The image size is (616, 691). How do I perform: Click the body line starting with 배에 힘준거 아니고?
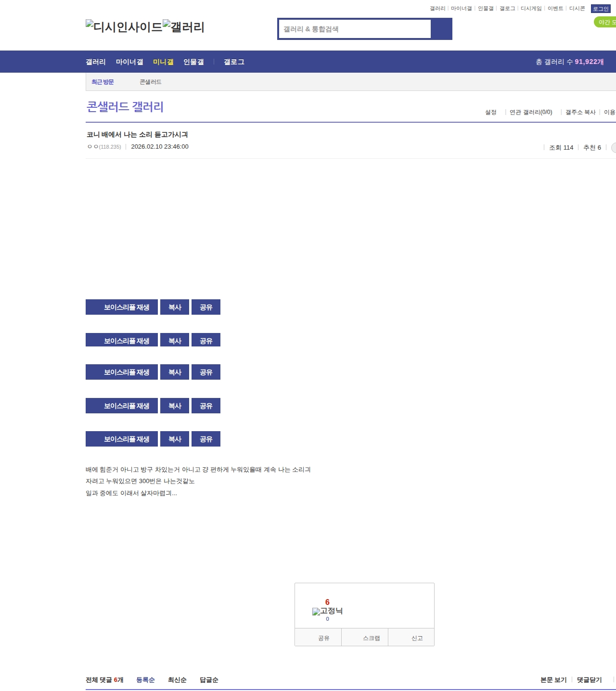point(198,470)
